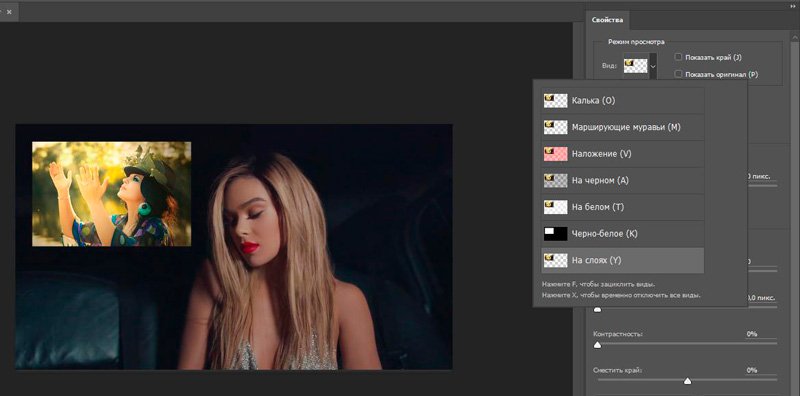Open the Вид view mode dropdown arrow
The width and height of the screenshot is (800, 396).
click(653, 66)
